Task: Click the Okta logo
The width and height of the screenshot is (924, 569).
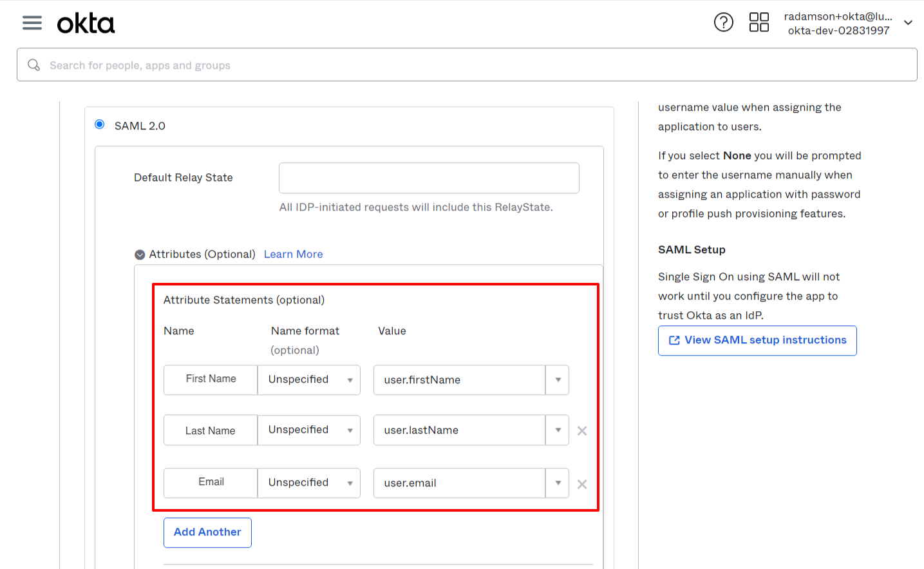Action: (86, 22)
